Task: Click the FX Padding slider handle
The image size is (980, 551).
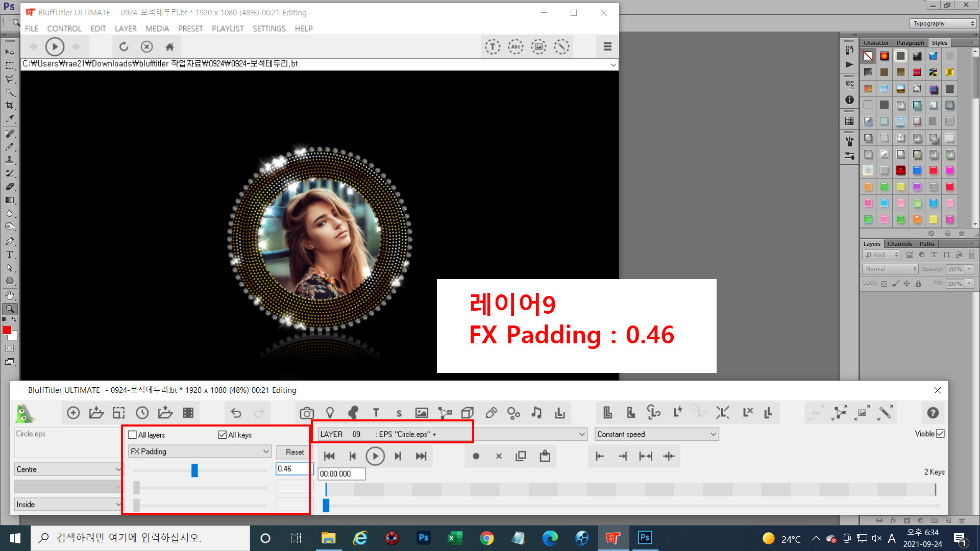Action: tap(194, 470)
